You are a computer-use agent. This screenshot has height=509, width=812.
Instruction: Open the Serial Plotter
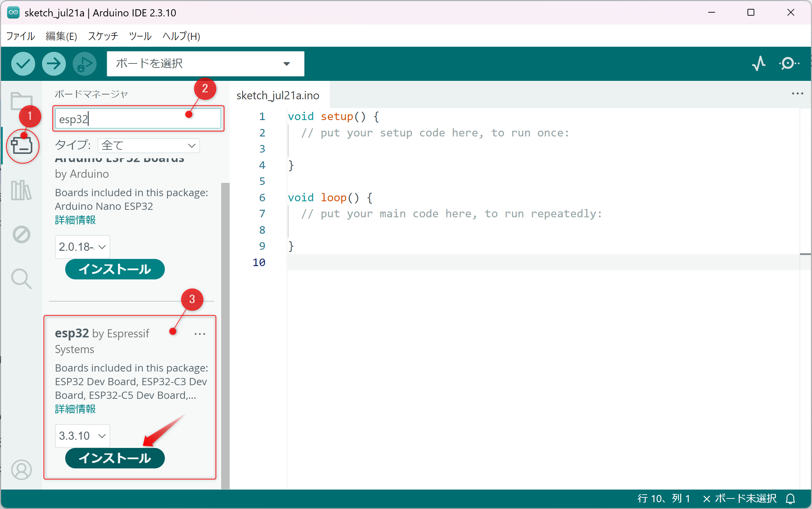[x=758, y=64]
